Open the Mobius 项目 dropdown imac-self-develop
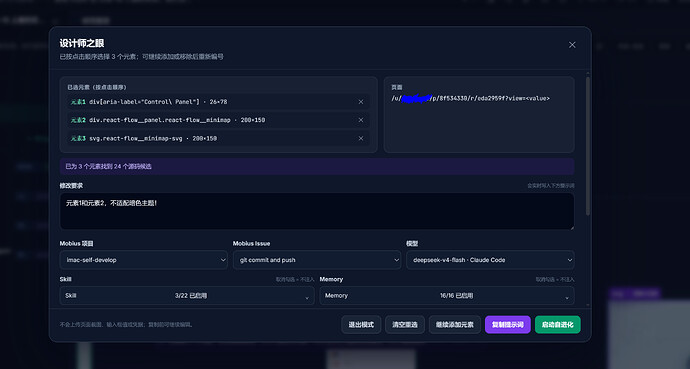690x369 pixels. [143, 260]
